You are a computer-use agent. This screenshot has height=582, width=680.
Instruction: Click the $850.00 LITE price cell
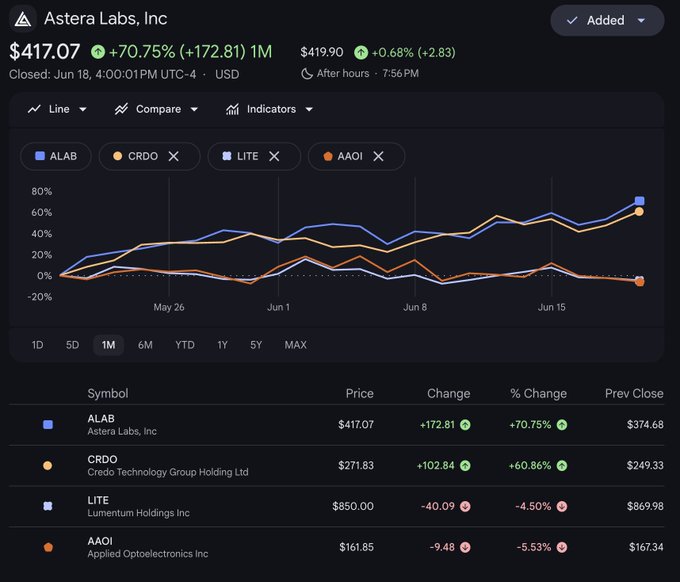pyautogui.click(x=353, y=507)
